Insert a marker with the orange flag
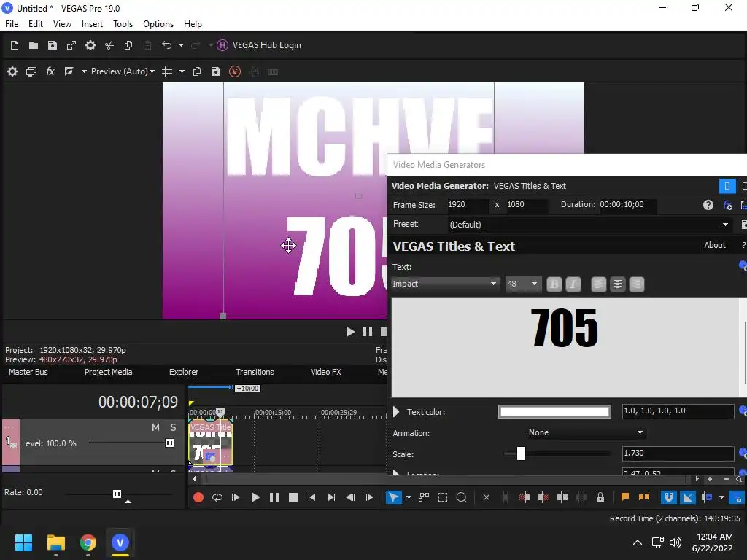Image resolution: width=747 pixels, height=560 pixels. [x=625, y=497]
